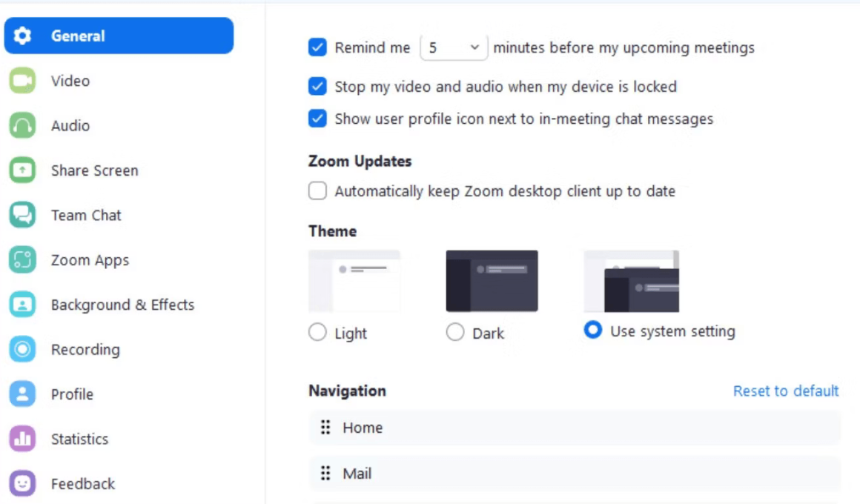Click the General gear icon

pos(22,36)
